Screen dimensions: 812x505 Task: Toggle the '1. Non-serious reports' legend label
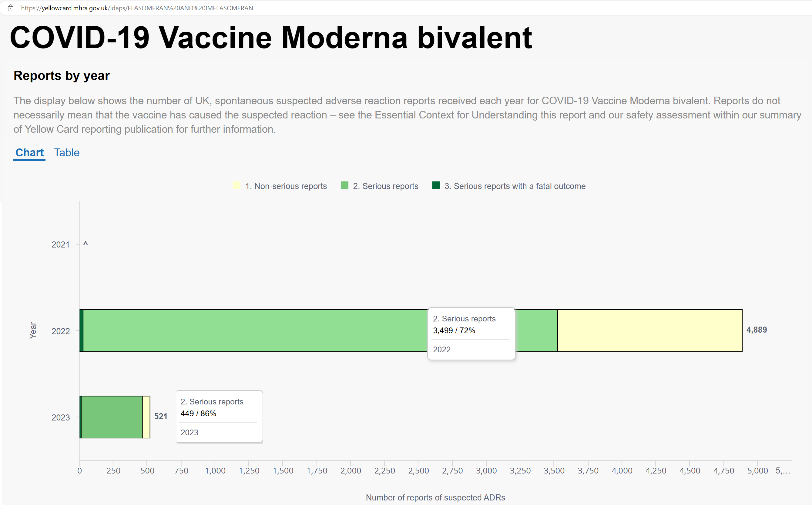(286, 186)
